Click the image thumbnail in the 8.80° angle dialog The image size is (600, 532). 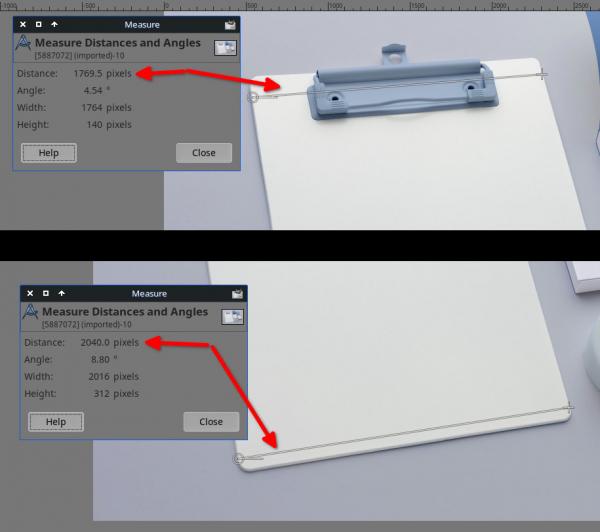233,317
